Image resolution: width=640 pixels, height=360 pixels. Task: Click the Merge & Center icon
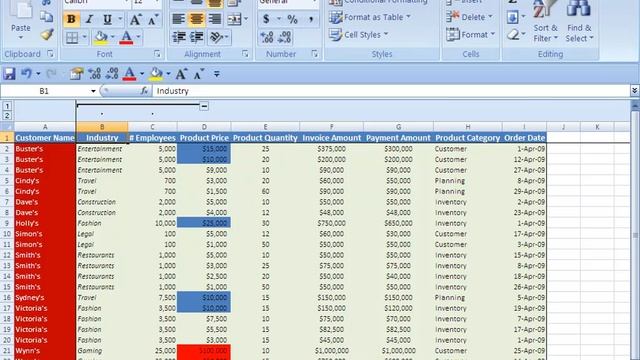[x=234, y=19]
